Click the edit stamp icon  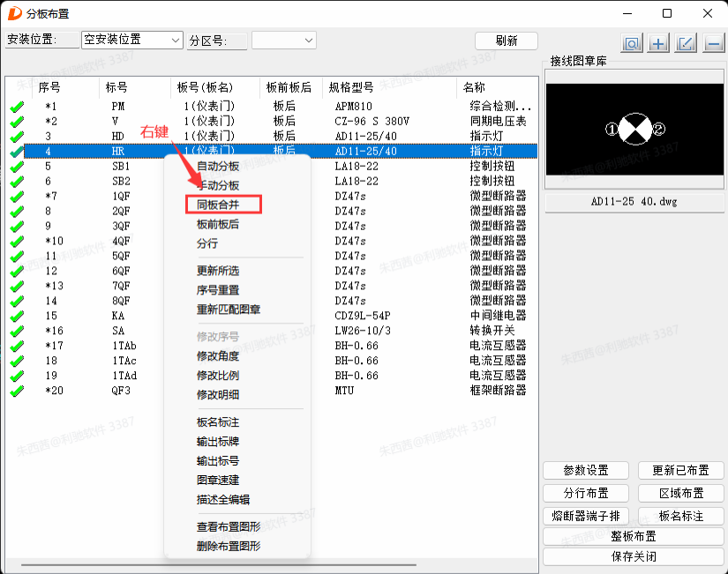686,43
